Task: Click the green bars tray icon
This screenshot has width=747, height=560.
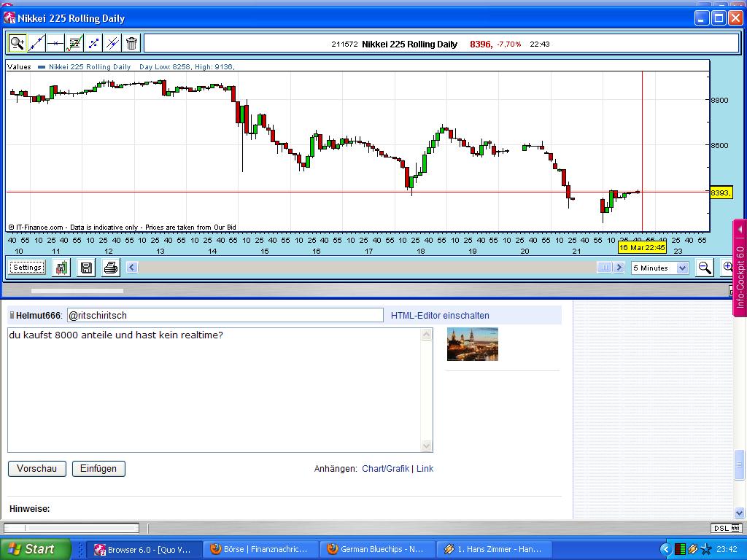Action: (681, 550)
